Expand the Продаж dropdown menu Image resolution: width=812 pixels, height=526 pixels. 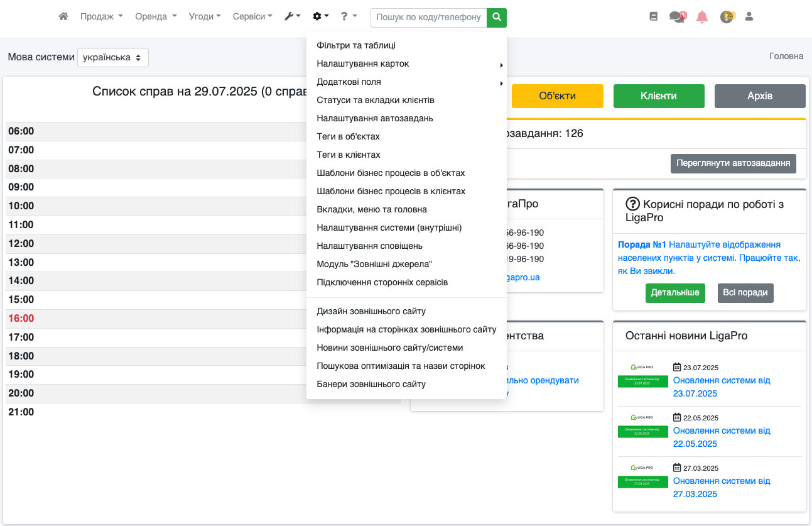coord(101,17)
